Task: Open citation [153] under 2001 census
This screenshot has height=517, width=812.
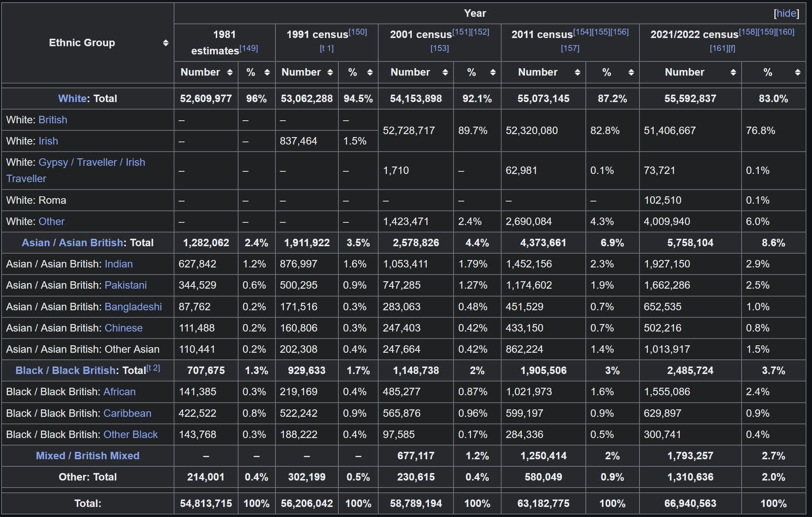Action: coord(439,48)
